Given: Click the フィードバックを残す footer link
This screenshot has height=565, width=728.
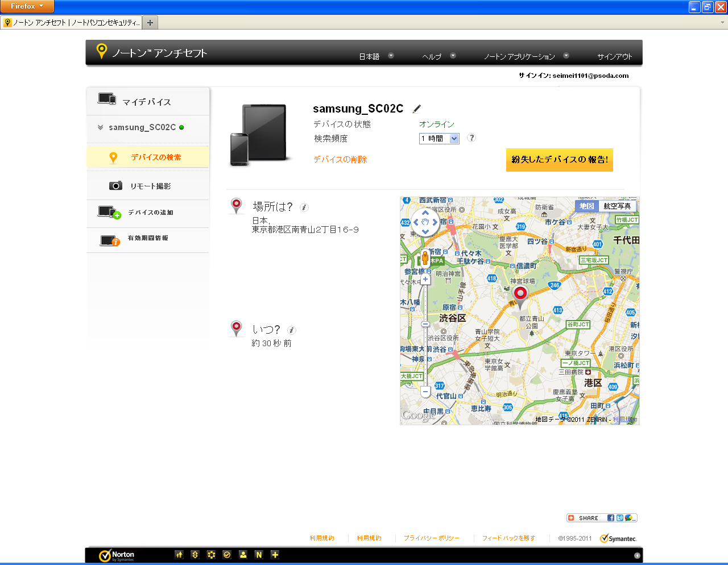Looking at the screenshot, I should (508, 538).
